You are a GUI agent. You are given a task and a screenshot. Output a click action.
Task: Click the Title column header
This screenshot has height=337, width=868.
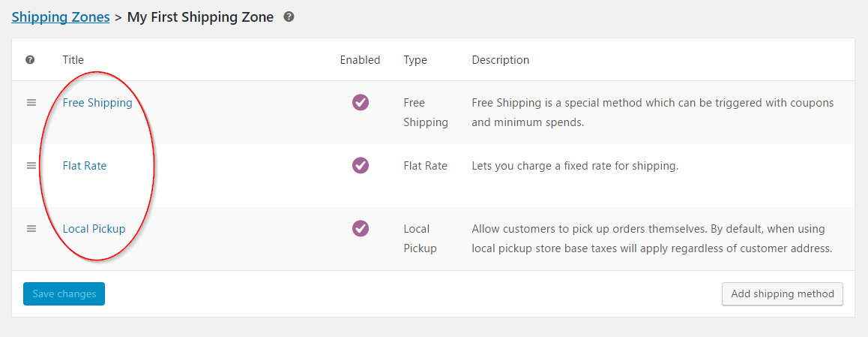[73, 60]
